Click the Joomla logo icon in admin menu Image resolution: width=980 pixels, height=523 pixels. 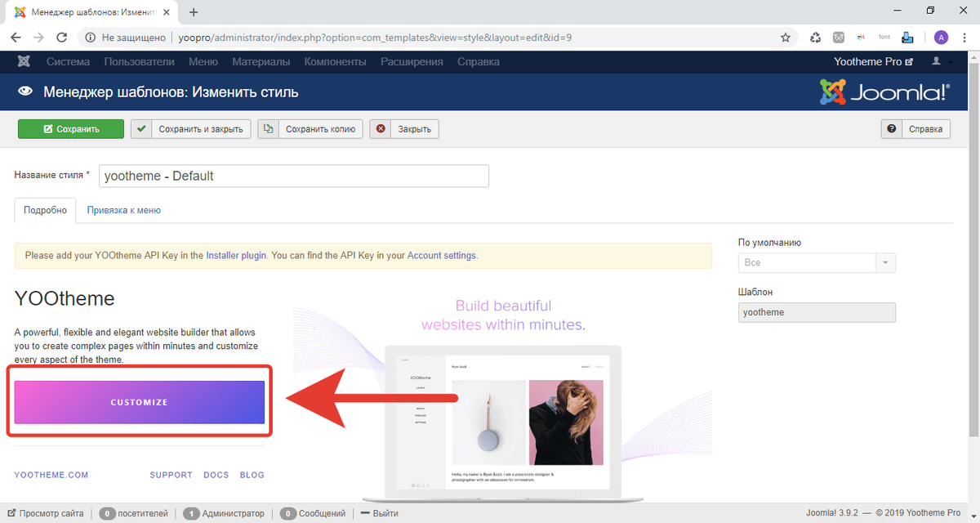pos(24,62)
